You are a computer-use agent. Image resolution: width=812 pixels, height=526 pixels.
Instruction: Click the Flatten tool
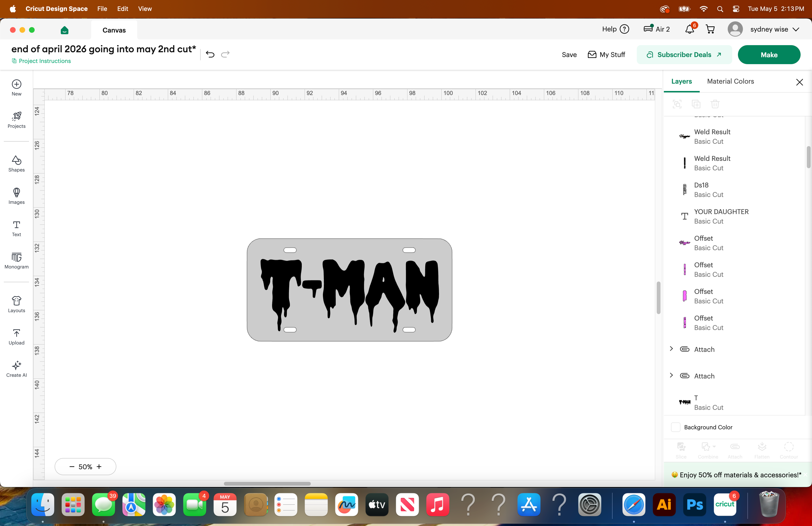coord(762,450)
